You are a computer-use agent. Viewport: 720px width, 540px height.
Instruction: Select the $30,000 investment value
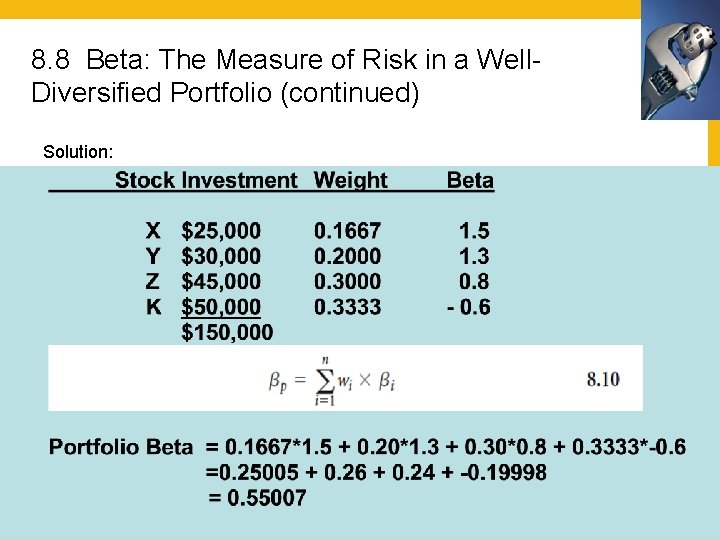221,257
